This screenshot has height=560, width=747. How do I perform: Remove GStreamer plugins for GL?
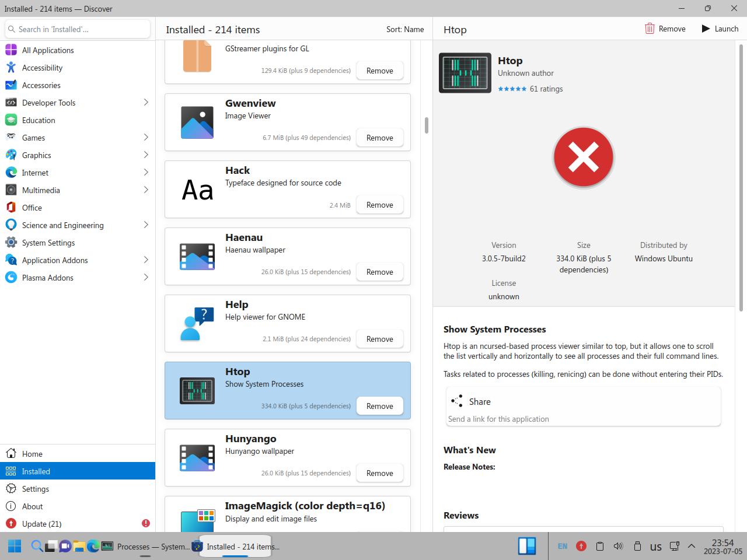(380, 71)
